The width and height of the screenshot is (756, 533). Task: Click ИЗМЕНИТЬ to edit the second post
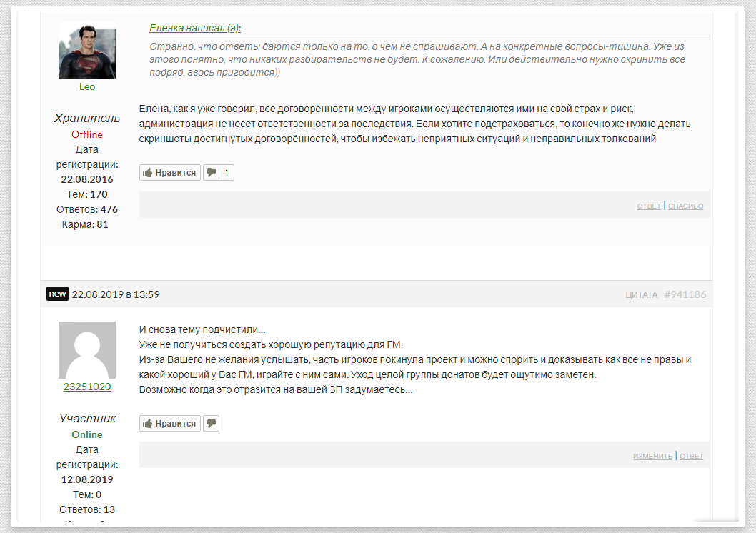click(652, 456)
